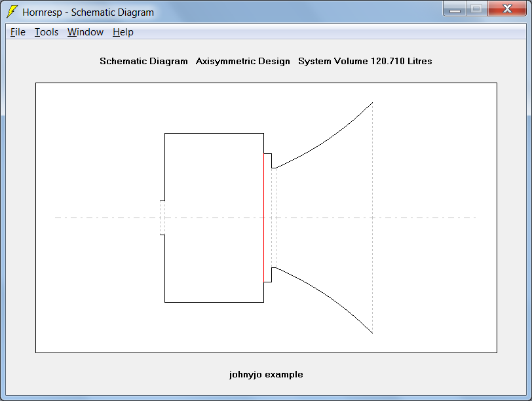Open the Window menu

pyautogui.click(x=85, y=32)
